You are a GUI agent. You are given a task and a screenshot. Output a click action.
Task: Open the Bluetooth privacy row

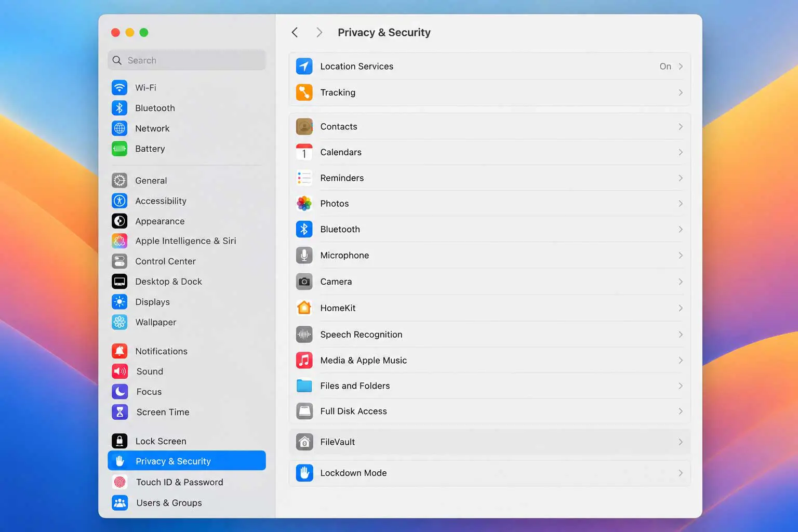489,229
